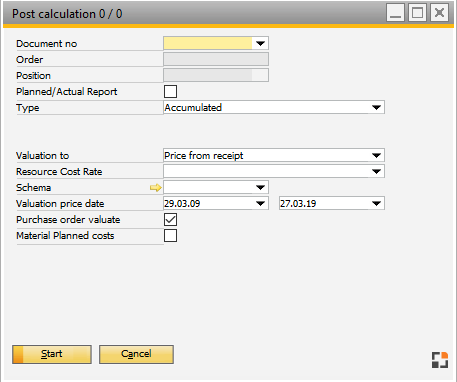Uncheck the Purchase order valuate checkbox

pyautogui.click(x=170, y=219)
